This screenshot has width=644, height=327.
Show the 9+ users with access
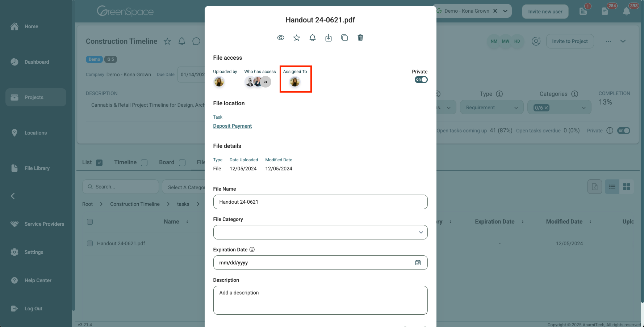click(266, 82)
